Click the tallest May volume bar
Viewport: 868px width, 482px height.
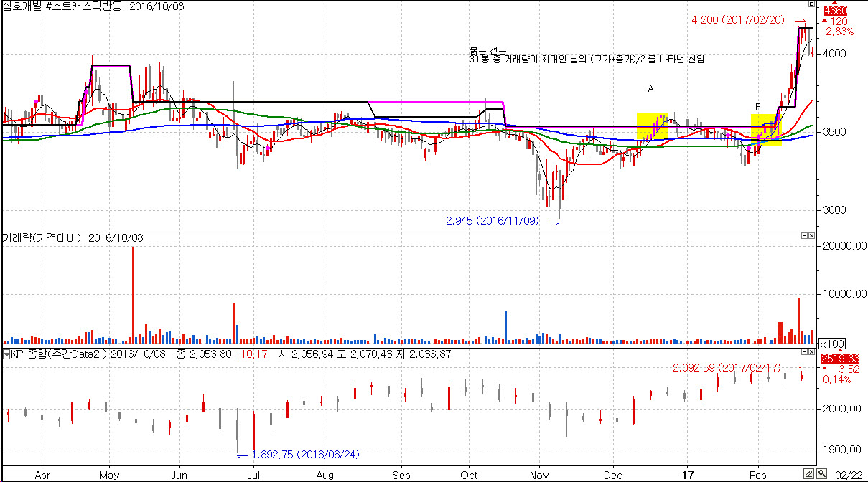click(133, 295)
